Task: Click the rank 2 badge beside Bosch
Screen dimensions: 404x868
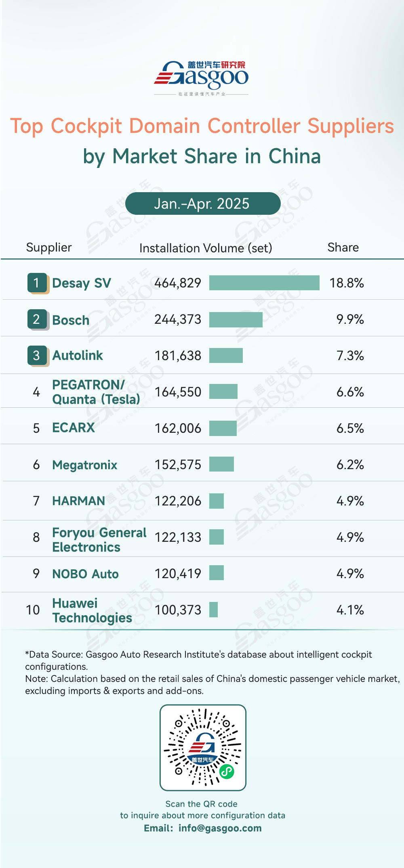Action: 38,320
